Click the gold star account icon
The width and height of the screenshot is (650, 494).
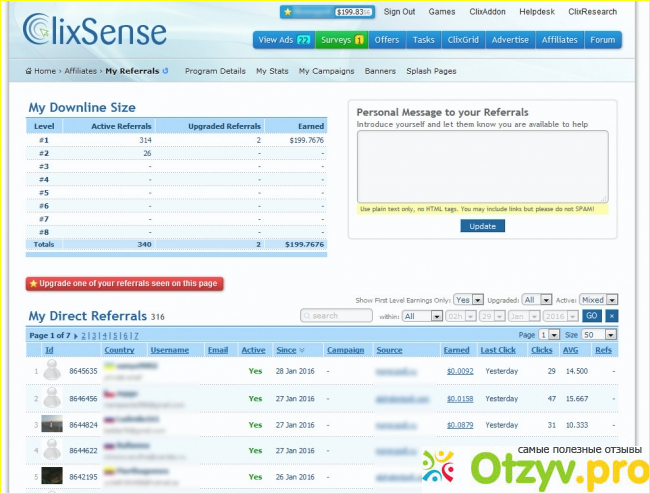288,12
